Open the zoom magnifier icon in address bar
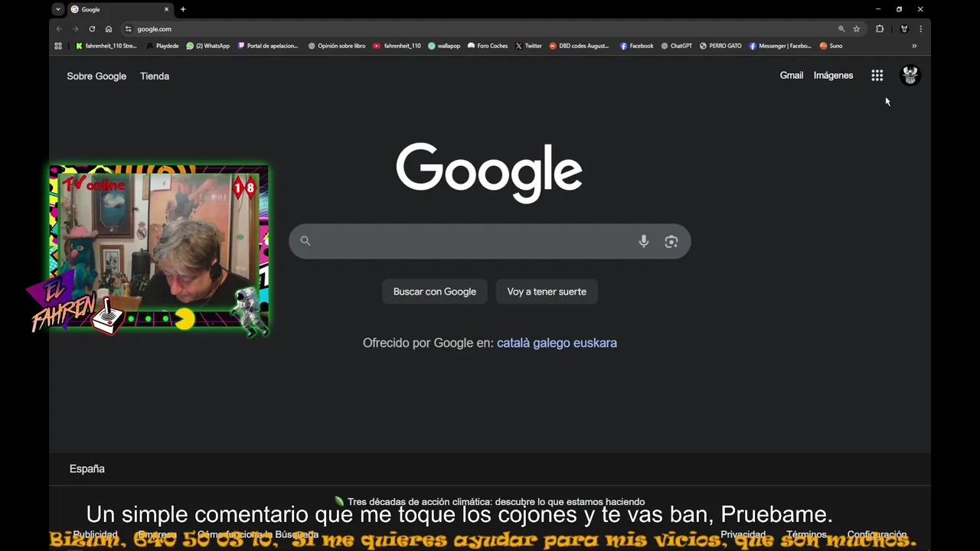Viewport: 980px width, 551px height. 841,29
